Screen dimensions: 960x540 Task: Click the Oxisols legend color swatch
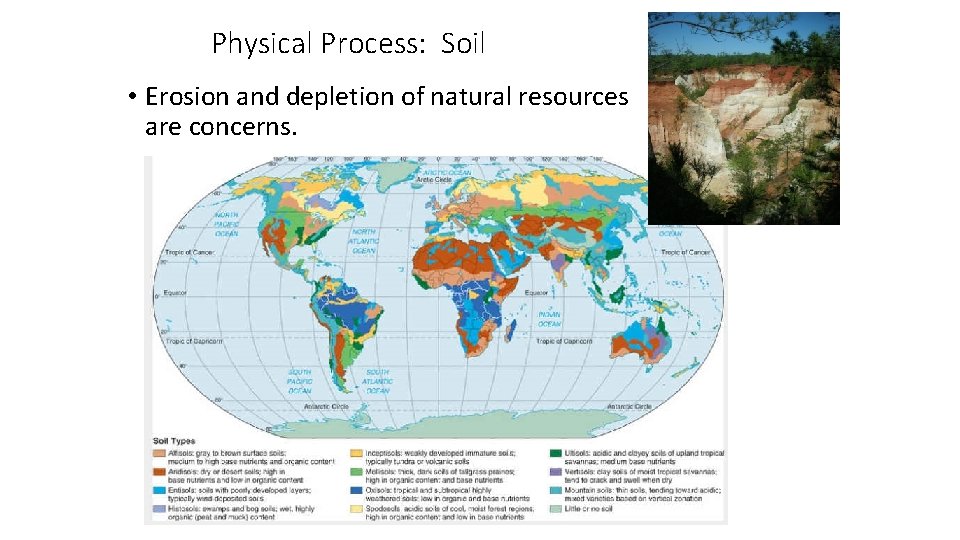356,490
